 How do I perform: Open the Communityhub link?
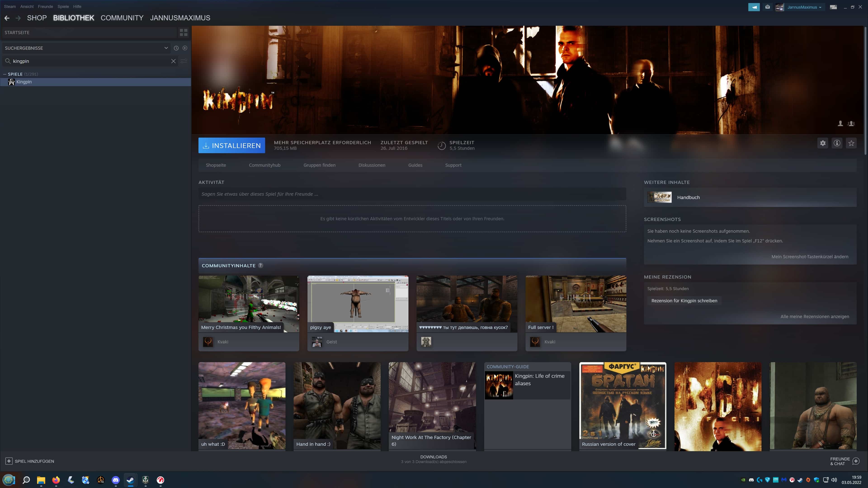coord(264,165)
